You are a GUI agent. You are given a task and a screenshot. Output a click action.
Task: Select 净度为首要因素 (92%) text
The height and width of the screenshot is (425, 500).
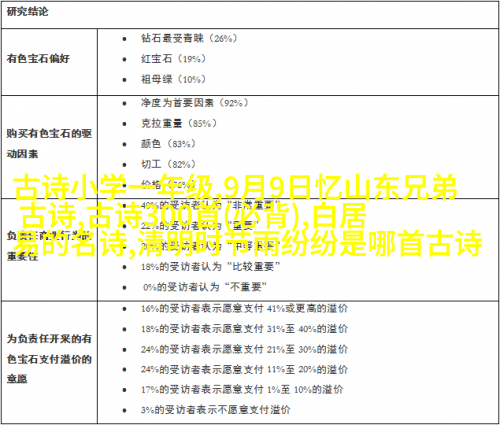[195, 103]
